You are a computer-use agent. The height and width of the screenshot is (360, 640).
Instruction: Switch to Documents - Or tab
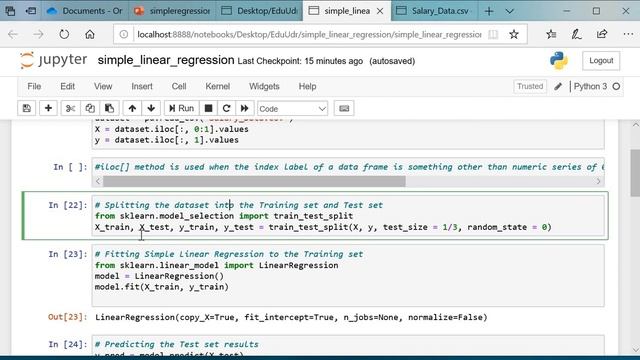(84, 11)
